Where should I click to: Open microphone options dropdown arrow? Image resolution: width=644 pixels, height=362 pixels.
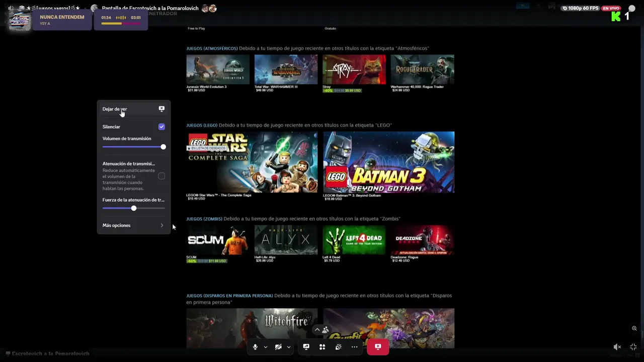coord(265,347)
